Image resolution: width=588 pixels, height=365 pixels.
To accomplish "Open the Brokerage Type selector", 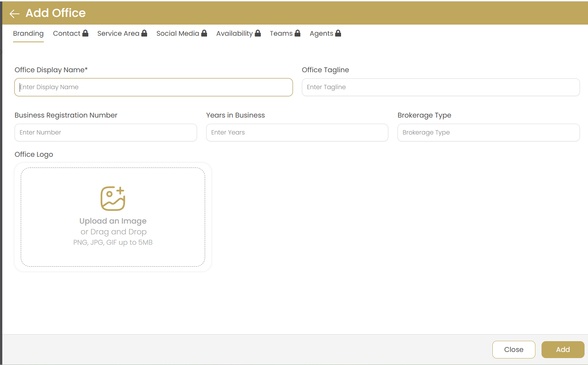I will point(488,133).
